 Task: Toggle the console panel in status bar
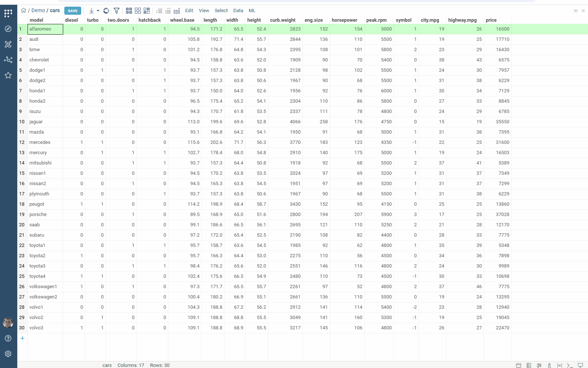[570, 365]
